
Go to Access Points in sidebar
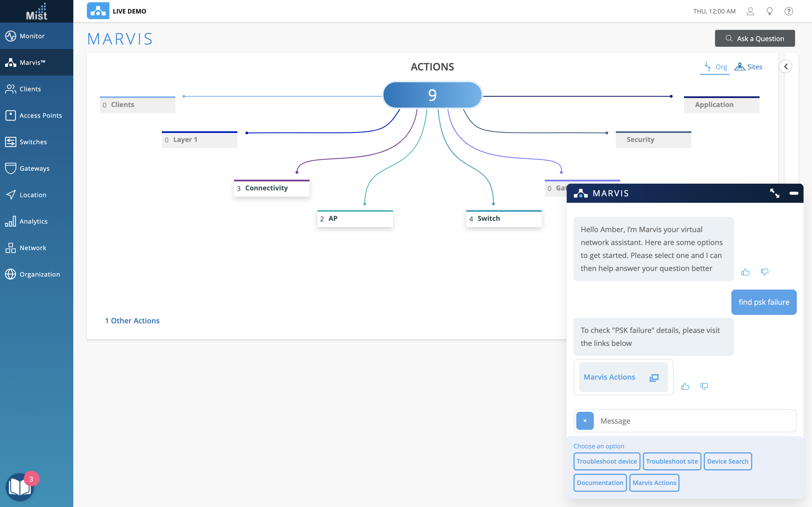[x=41, y=115]
